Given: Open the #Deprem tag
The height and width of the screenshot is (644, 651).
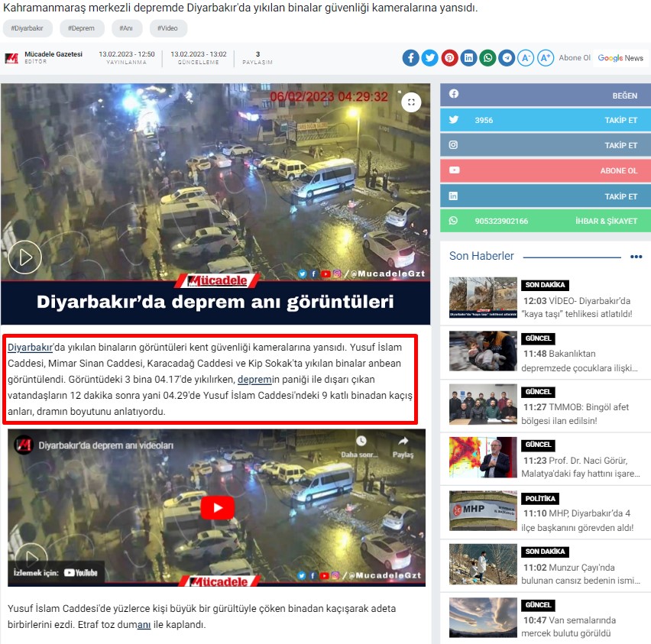Looking at the screenshot, I should click(x=81, y=28).
